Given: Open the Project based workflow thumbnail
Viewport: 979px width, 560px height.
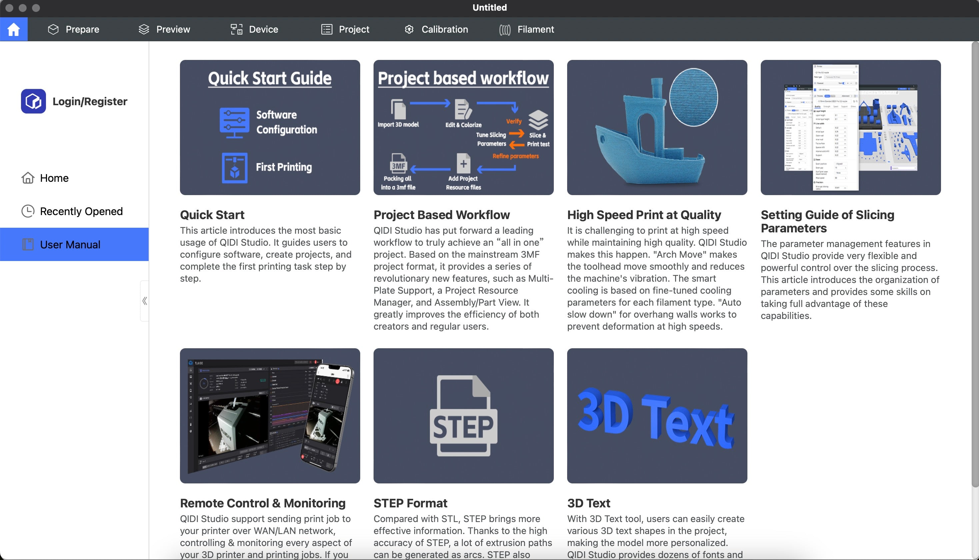Looking at the screenshot, I should pos(463,127).
